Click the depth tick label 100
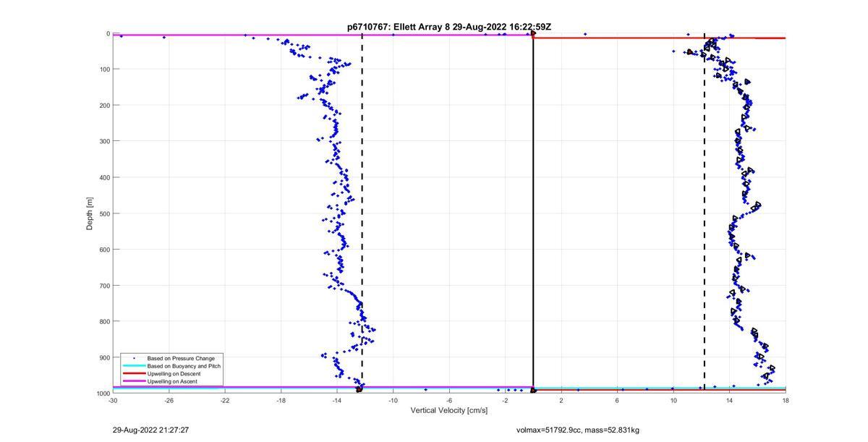The height and width of the screenshot is (442, 868). coord(104,69)
